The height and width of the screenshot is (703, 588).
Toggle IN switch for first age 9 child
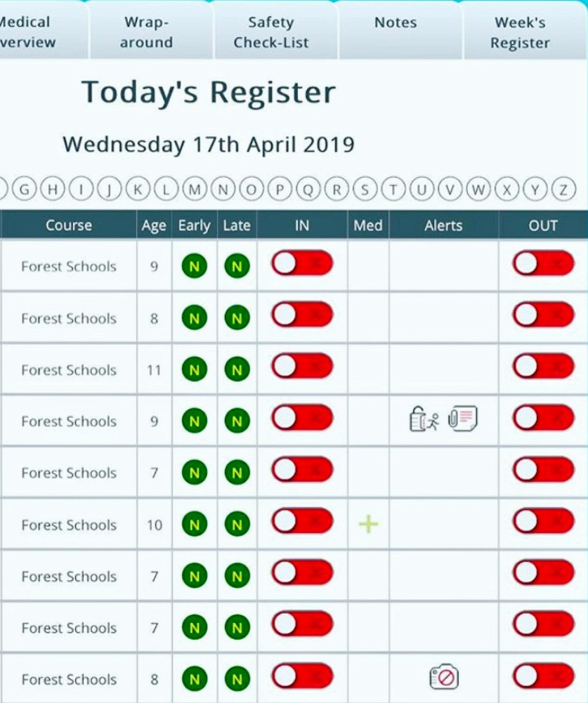point(302,263)
